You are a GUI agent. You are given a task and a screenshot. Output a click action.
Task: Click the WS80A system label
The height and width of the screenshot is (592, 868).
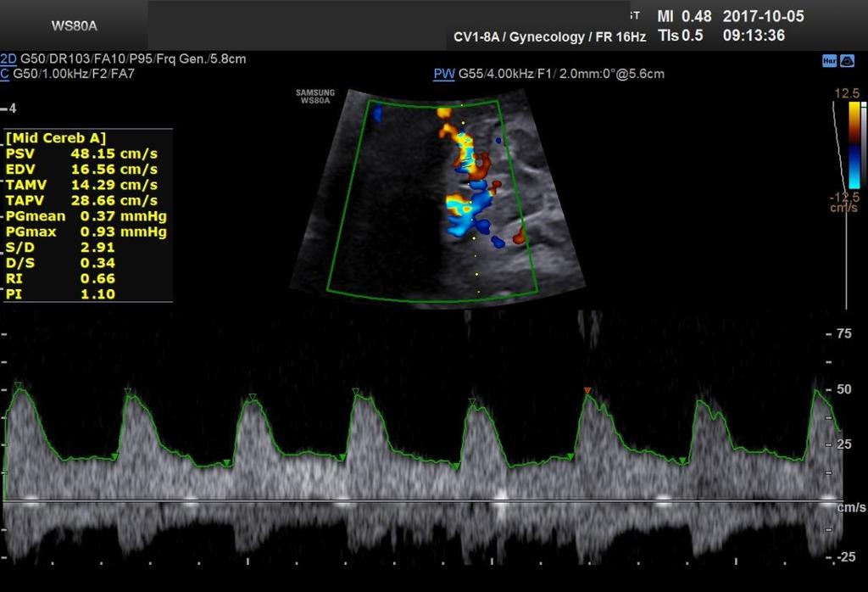[75, 26]
